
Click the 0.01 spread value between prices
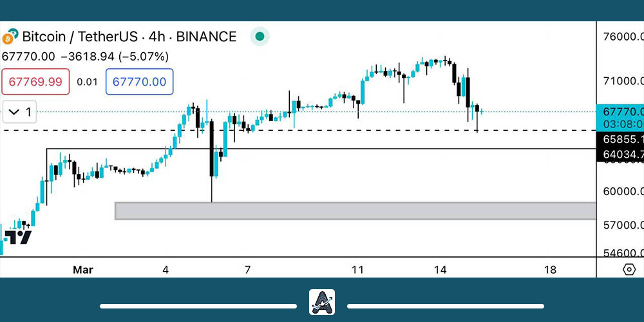tap(87, 82)
